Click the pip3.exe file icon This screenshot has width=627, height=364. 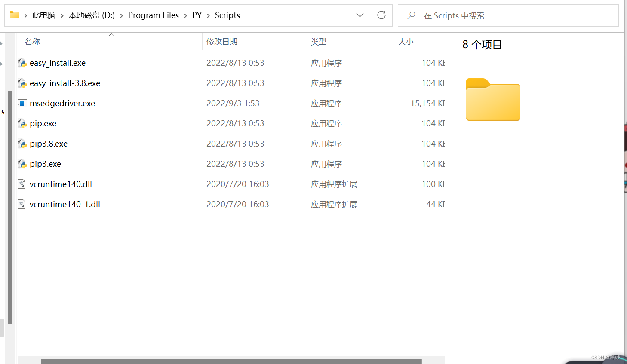(x=22, y=164)
